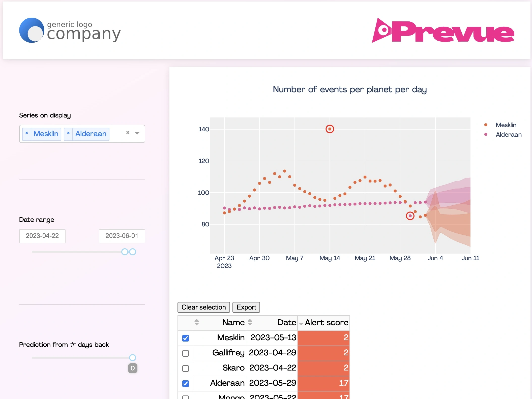The image size is (532, 399).
Task: Toggle Mesklin series in chart legend
Action: click(x=506, y=125)
